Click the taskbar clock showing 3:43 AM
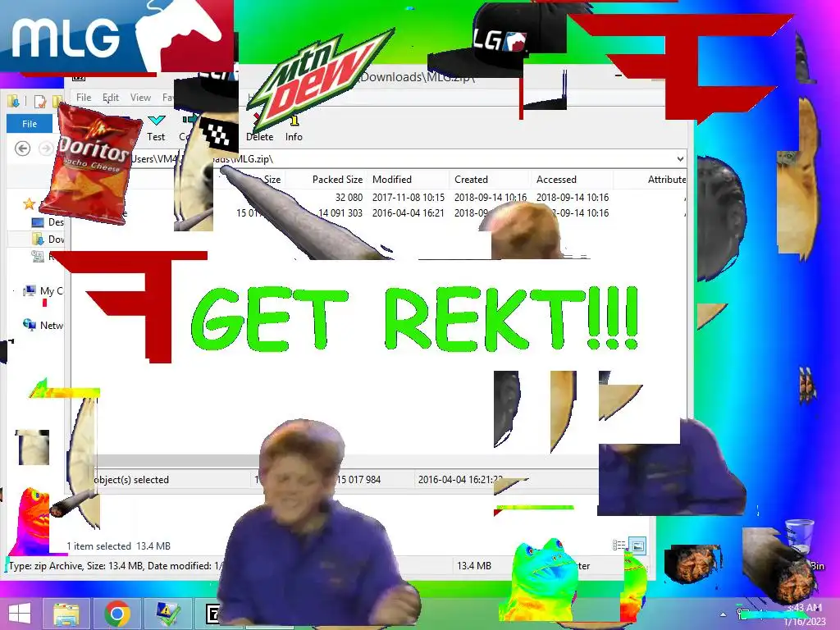 [x=804, y=614]
